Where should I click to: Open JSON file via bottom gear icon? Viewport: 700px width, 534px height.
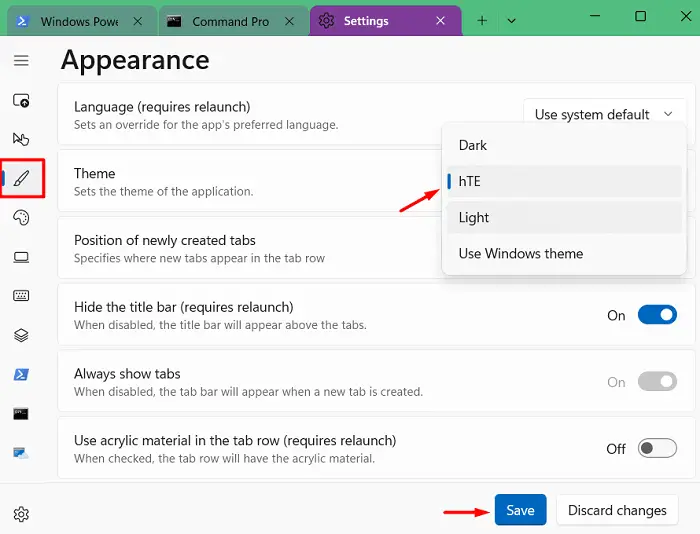pos(21,514)
